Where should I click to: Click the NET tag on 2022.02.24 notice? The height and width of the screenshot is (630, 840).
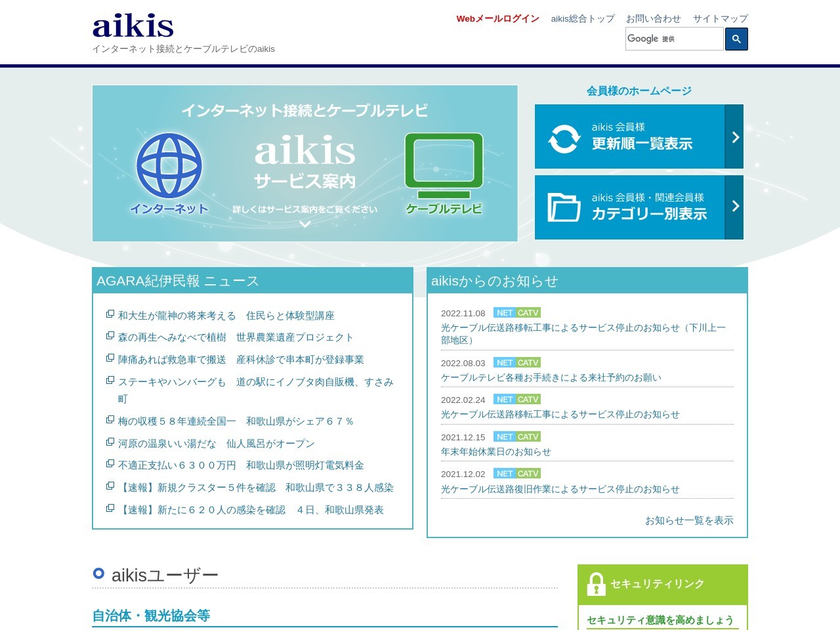click(x=505, y=400)
